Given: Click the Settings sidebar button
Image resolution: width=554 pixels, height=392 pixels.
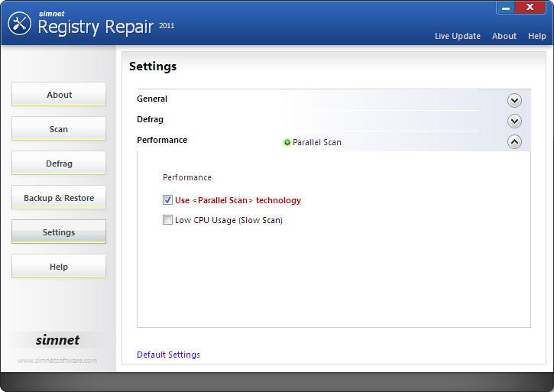Looking at the screenshot, I should [x=59, y=232].
